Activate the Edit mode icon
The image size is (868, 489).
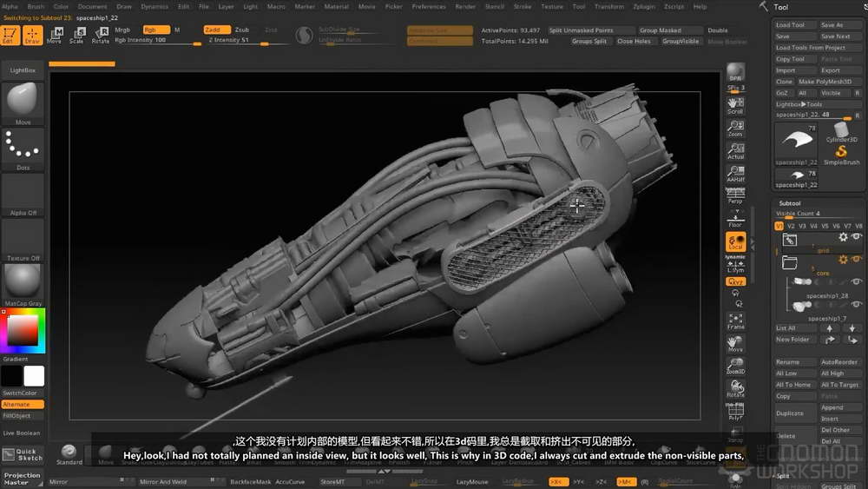pyautogui.click(x=10, y=35)
